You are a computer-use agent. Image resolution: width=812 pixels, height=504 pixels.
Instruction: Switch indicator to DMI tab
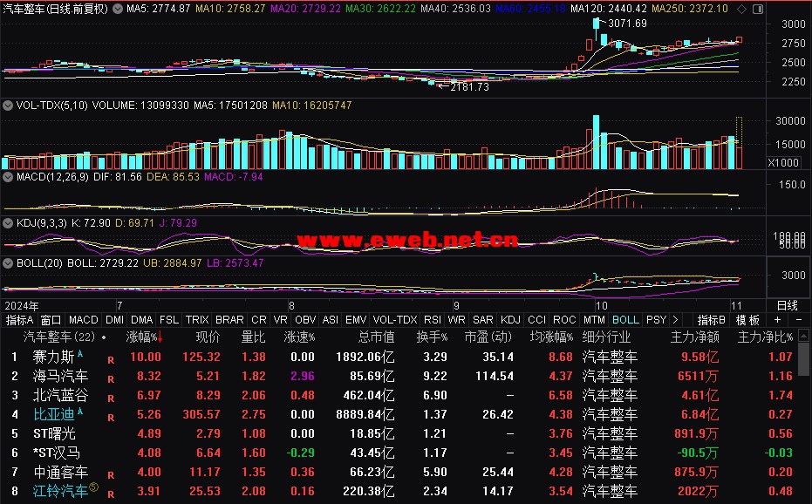click(114, 320)
